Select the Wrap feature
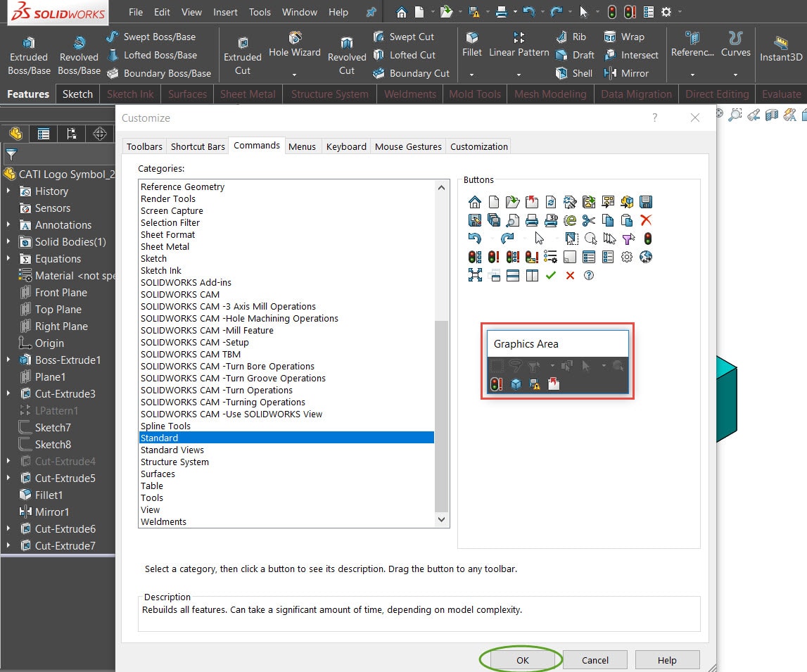807x672 pixels. pyautogui.click(x=624, y=37)
